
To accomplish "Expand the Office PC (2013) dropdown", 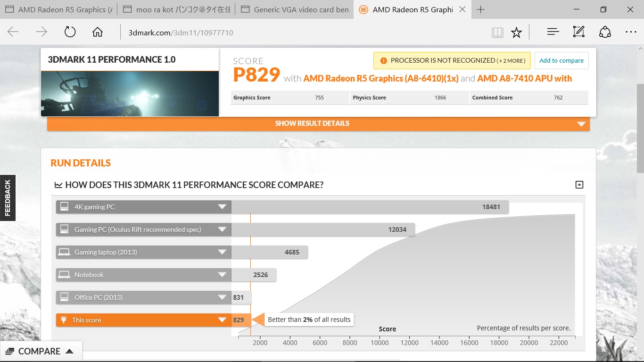I will [x=222, y=297].
